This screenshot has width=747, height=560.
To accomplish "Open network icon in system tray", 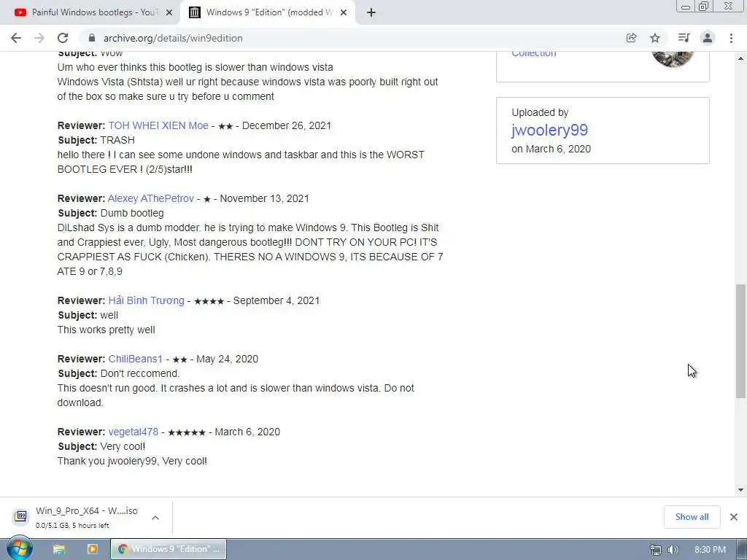I will click(x=656, y=550).
